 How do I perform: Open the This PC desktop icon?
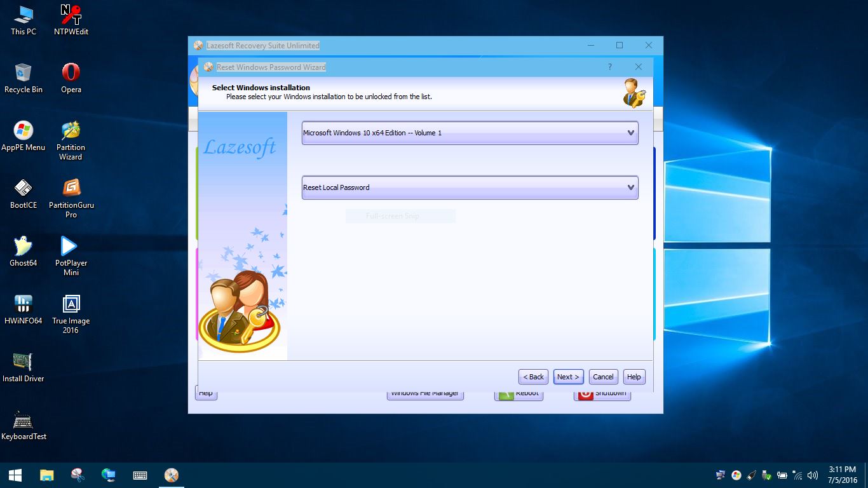click(x=24, y=20)
